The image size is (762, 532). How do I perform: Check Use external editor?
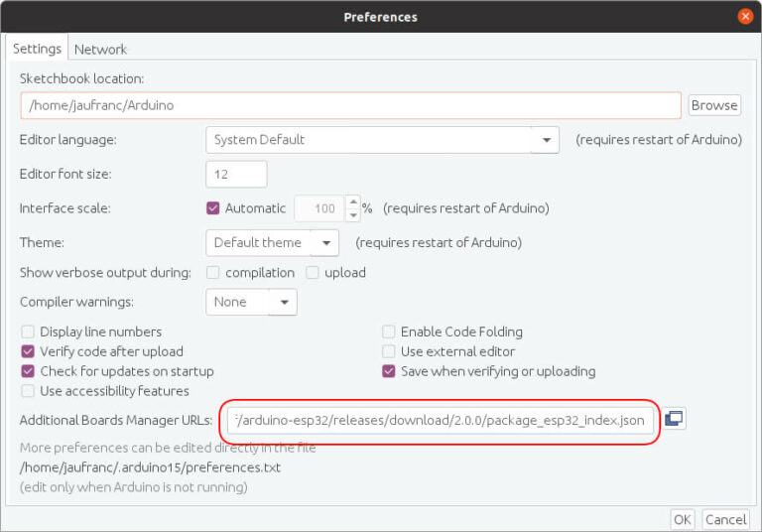(x=388, y=351)
